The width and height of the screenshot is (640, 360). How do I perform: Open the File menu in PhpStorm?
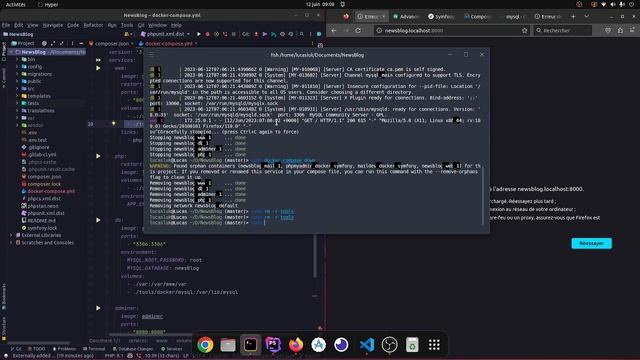click(x=6, y=25)
